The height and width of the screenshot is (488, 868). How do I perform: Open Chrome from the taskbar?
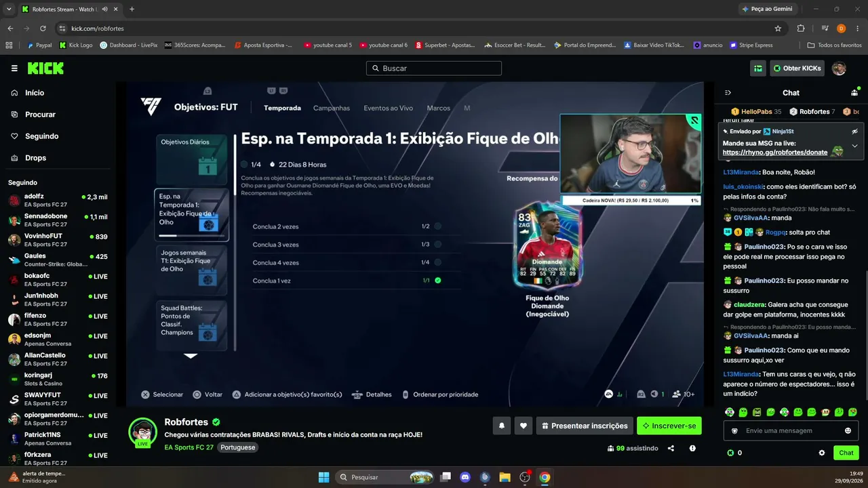pyautogui.click(x=545, y=477)
